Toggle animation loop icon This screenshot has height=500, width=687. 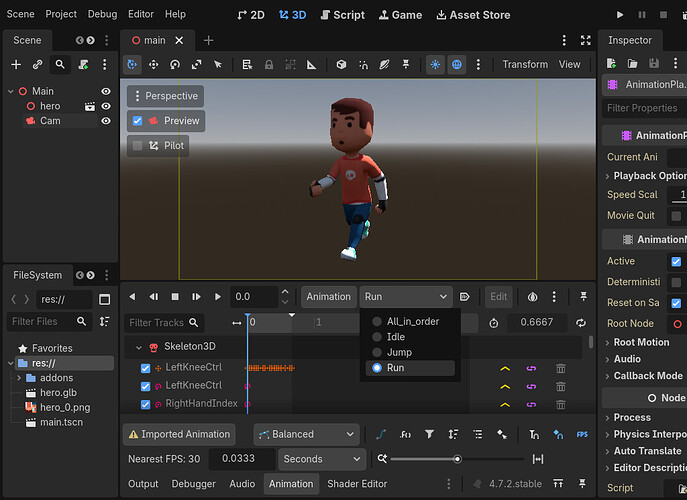[x=581, y=323]
